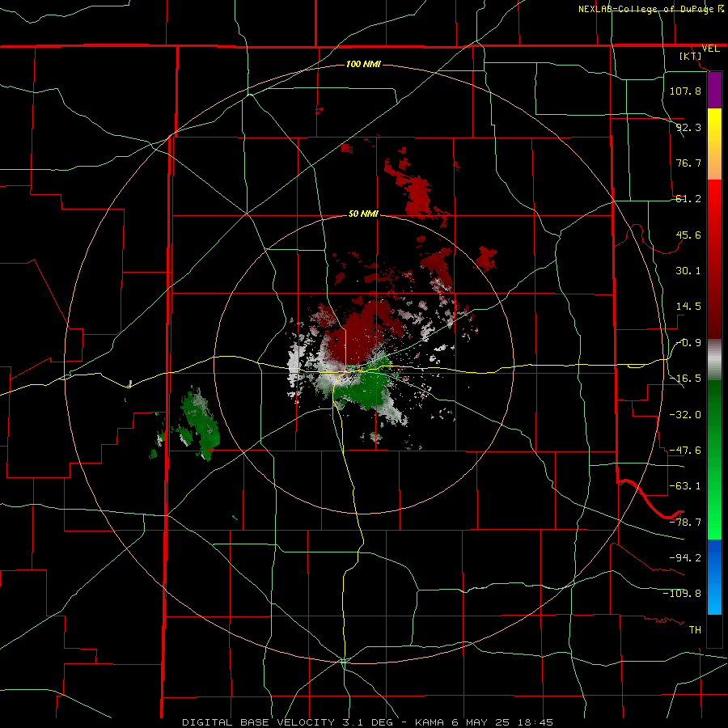The height and width of the screenshot is (728, 728).
Task: Select the -63.1 legend value
Action: (x=685, y=486)
